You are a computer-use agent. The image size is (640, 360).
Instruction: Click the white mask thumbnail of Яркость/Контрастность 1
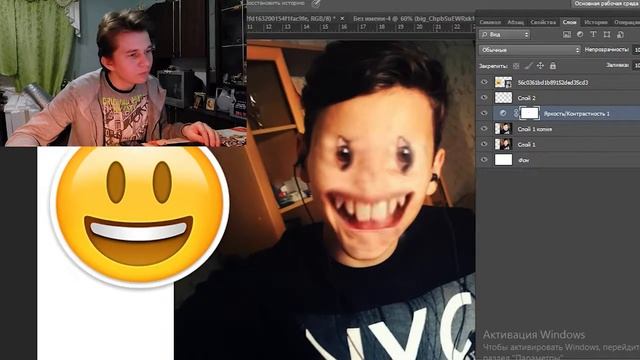click(x=529, y=113)
